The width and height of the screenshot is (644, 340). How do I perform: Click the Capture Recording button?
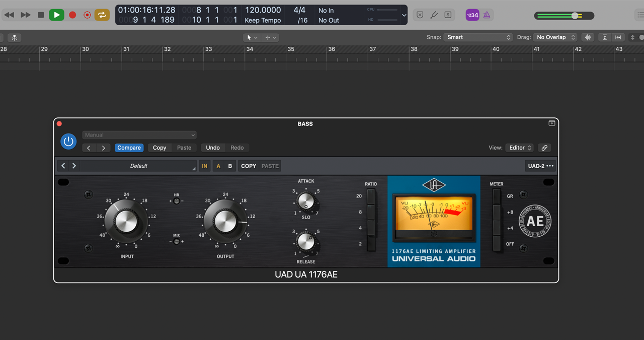click(x=87, y=15)
